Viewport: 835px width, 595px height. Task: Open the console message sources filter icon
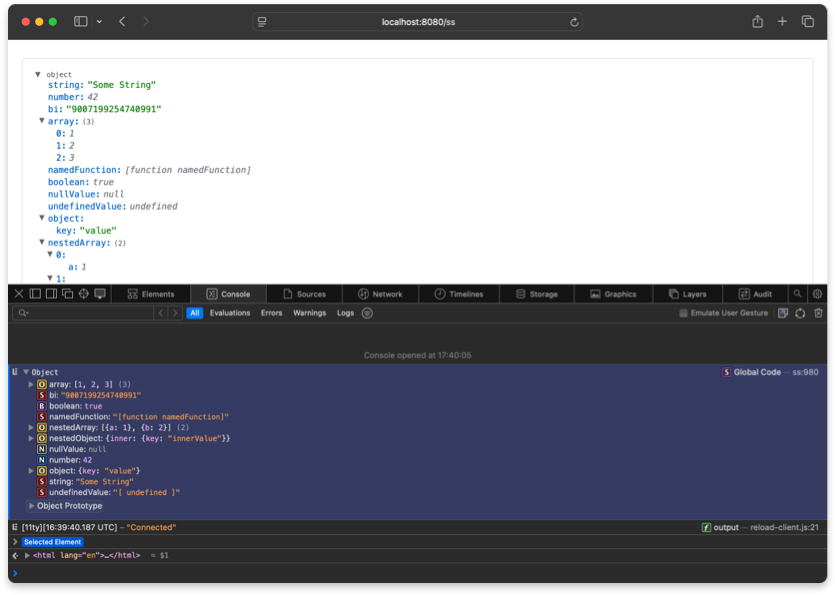367,313
